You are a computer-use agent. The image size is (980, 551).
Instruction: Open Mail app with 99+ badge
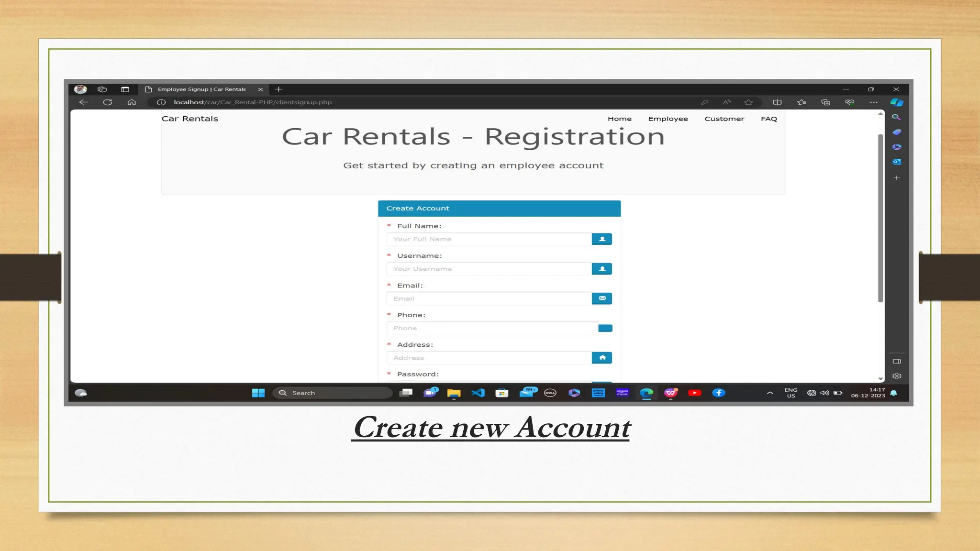528,393
